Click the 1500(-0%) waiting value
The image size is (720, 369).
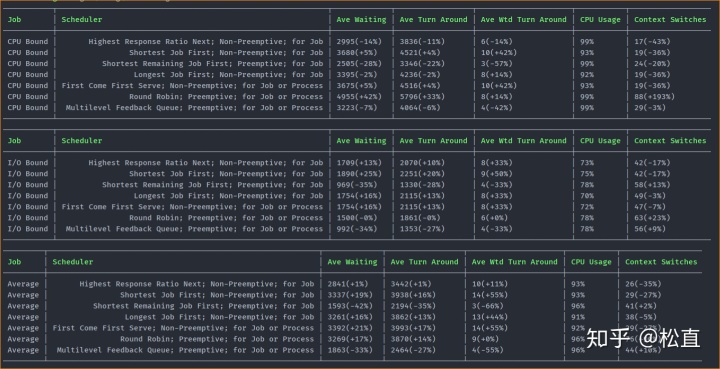point(357,218)
